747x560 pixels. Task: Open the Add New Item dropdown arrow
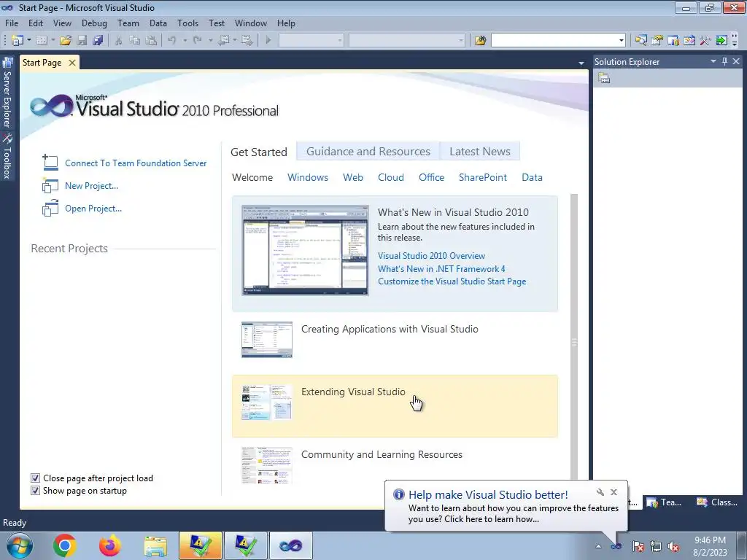click(53, 41)
